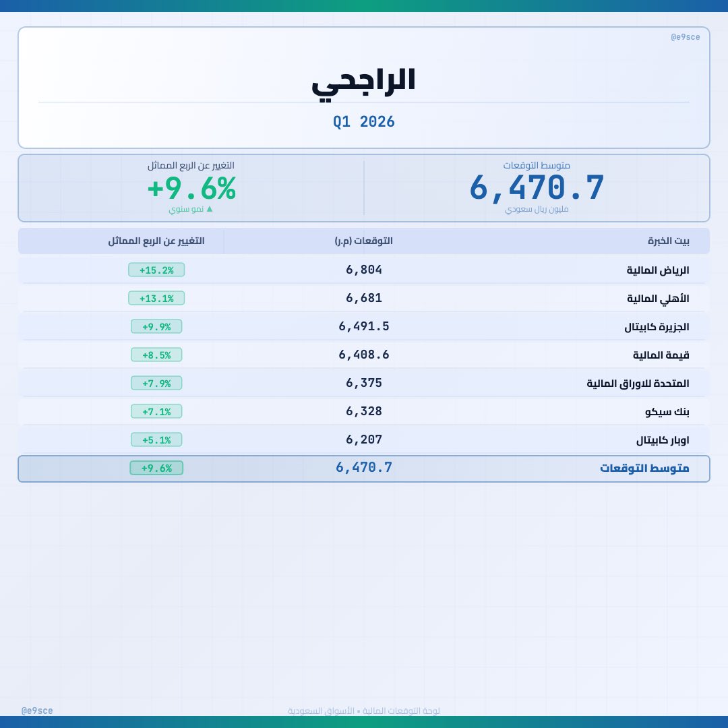Click the 6,375 forecast value
Screen dimensions: 728x728
363,383
